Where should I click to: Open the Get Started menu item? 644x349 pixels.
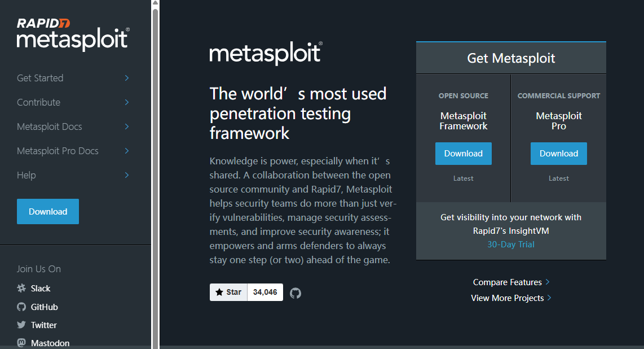coord(40,78)
